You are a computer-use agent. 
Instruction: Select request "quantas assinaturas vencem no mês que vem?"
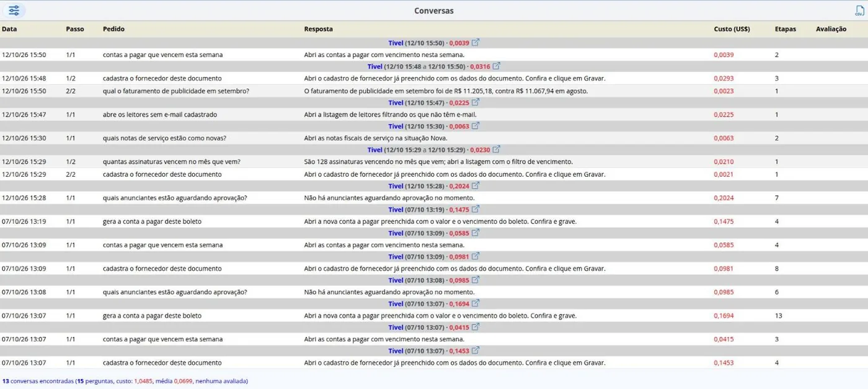(x=172, y=161)
